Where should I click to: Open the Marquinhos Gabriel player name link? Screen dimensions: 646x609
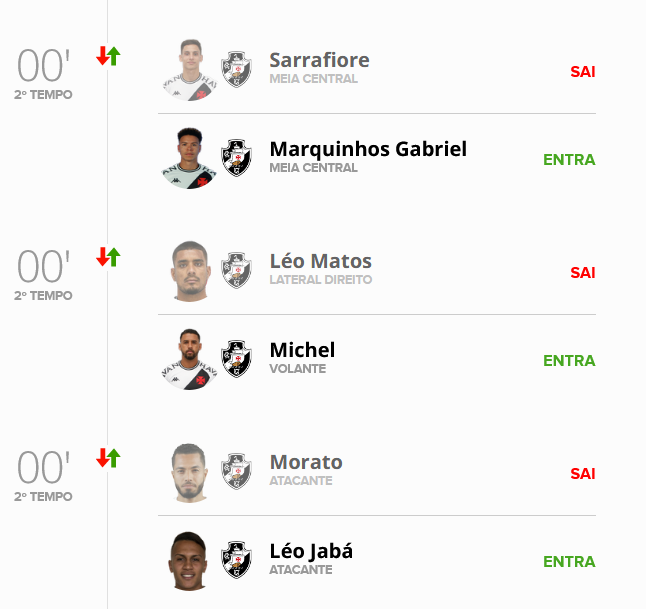click(368, 149)
